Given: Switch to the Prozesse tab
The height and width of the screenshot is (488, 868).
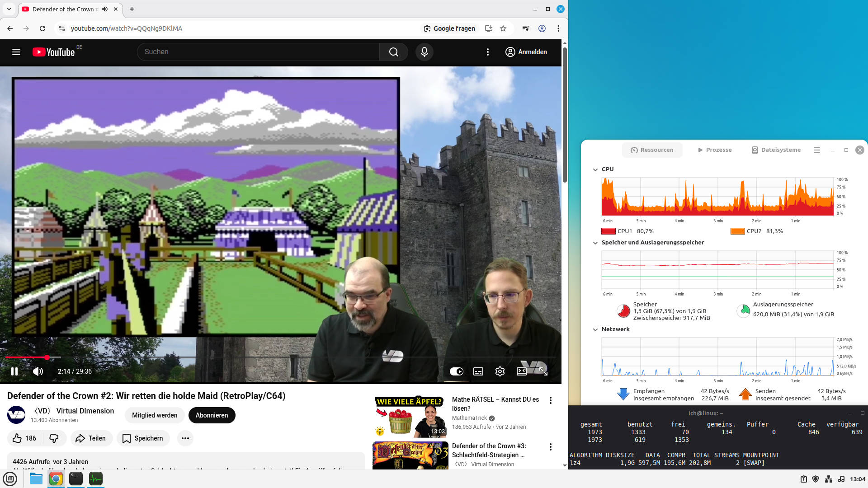Looking at the screenshot, I should pyautogui.click(x=714, y=150).
